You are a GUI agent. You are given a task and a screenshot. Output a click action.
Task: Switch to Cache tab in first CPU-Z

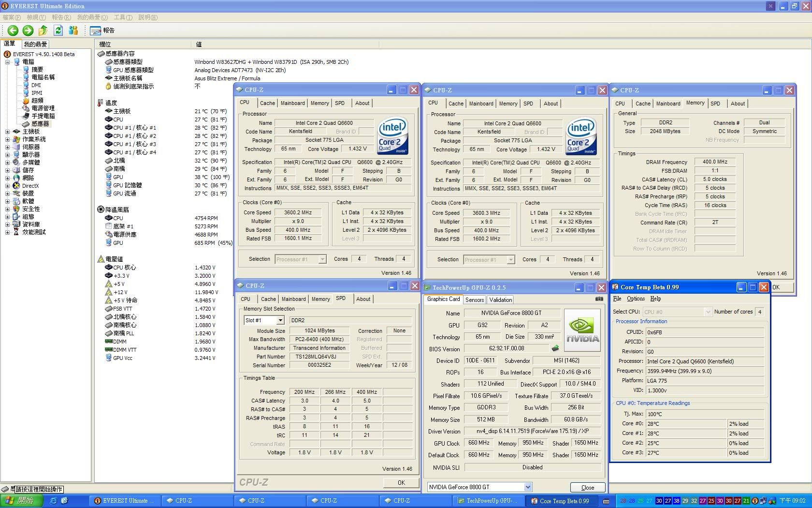point(267,103)
